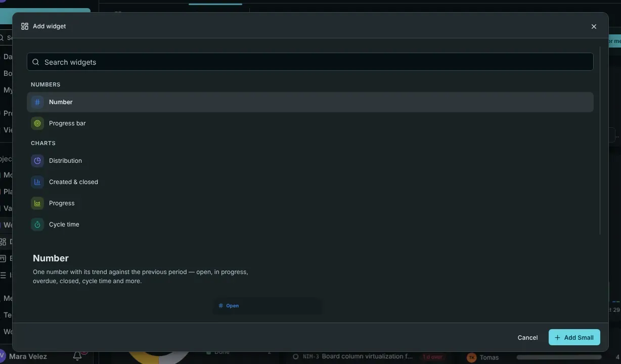Viewport: 621px width, 364px height.
Task: Choose the Progress bar list entry
Action: pos(310,123)
